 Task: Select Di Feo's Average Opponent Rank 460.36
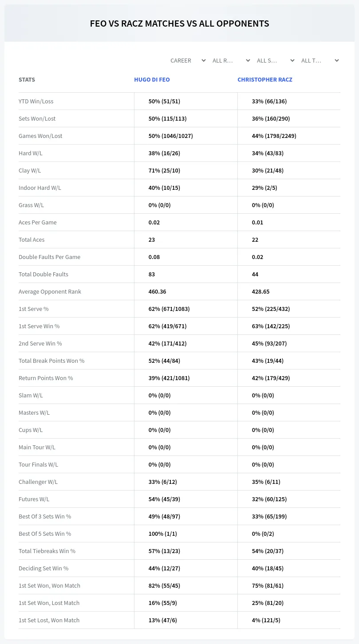click(157, 291)
